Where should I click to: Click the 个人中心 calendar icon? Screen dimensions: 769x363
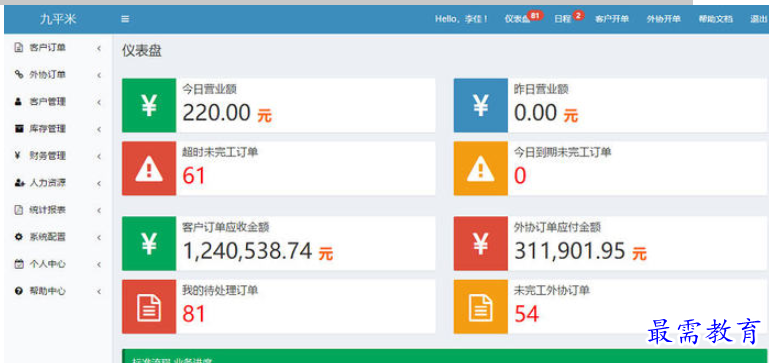[x=19, y=264]
